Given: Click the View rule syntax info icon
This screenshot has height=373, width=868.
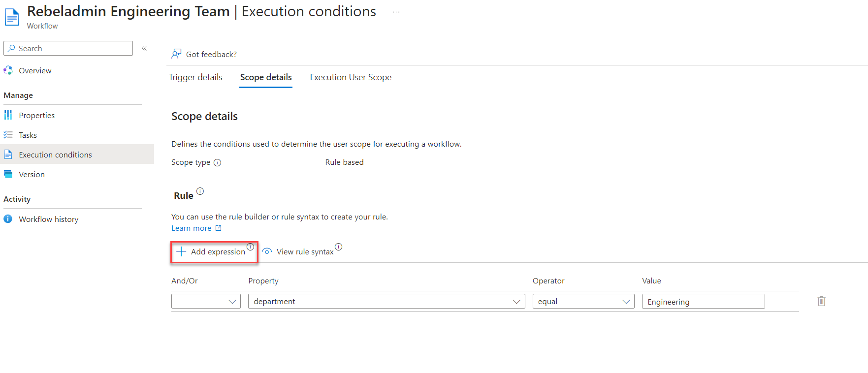Looking at the screenshot, I should tap(338, 247).
